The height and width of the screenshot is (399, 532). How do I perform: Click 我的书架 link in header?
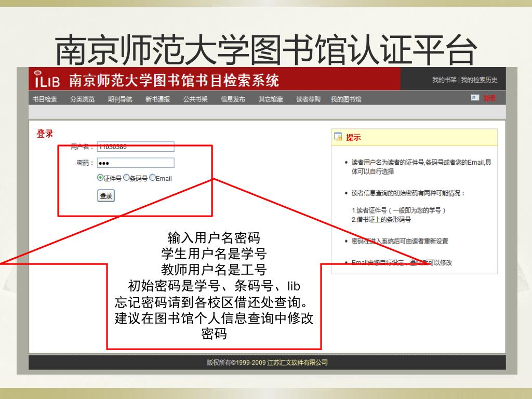pos(444,79)
